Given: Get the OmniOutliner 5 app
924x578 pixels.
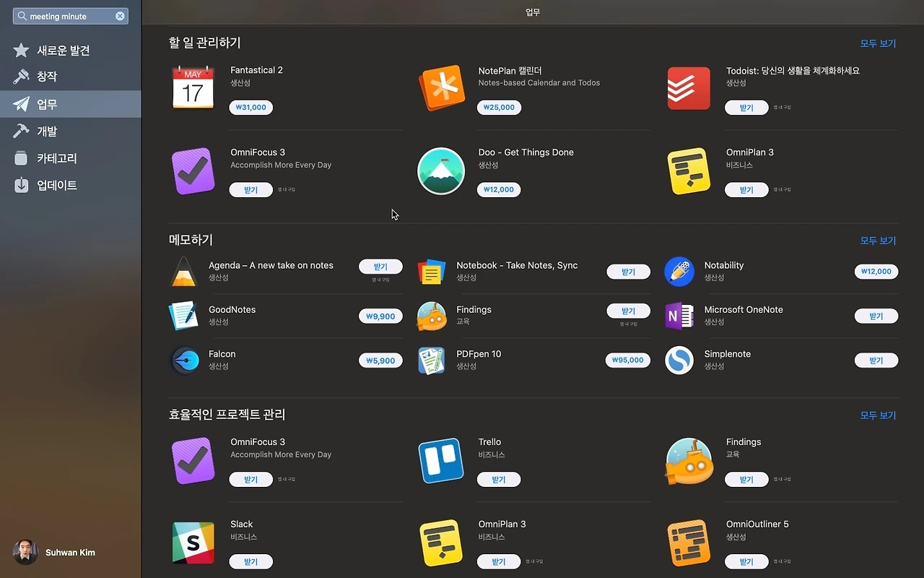Looking at the screenshot, I should pyautogui.click(x=746, y=561).
